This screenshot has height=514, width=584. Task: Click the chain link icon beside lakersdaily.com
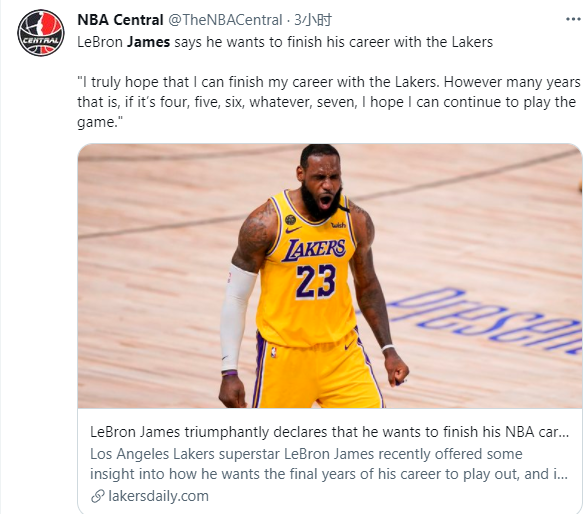(98, 496)
